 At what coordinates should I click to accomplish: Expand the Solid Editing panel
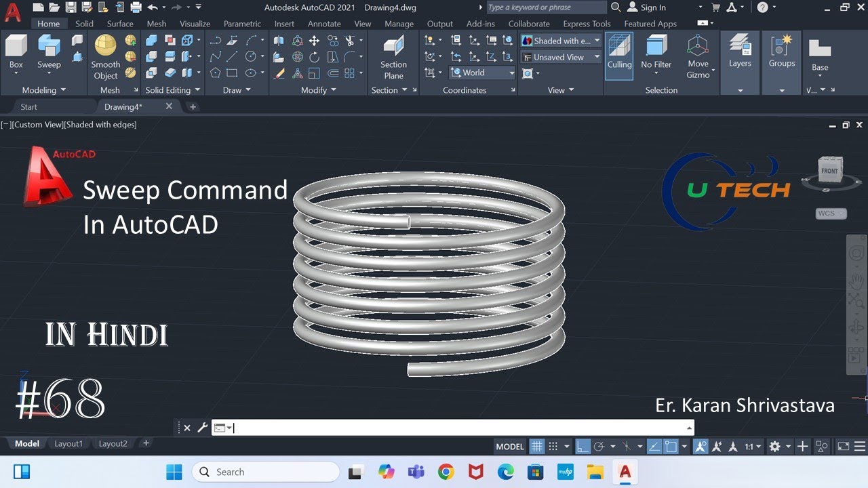(x=173, y=90)
